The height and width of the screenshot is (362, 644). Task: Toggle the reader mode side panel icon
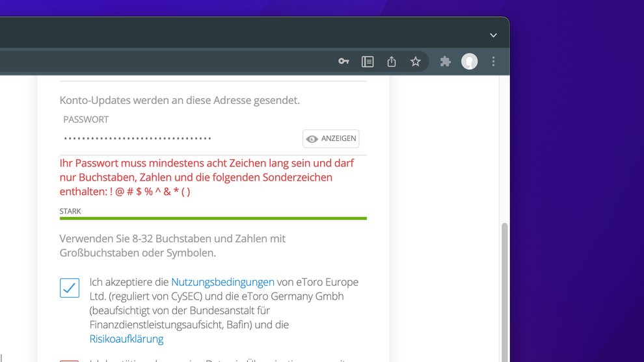pos(367,62)
